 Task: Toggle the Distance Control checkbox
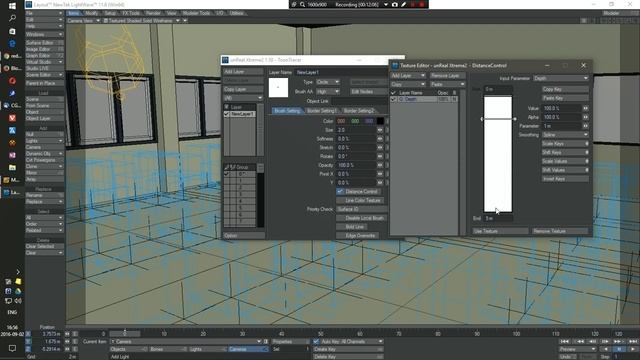(340, 191)
